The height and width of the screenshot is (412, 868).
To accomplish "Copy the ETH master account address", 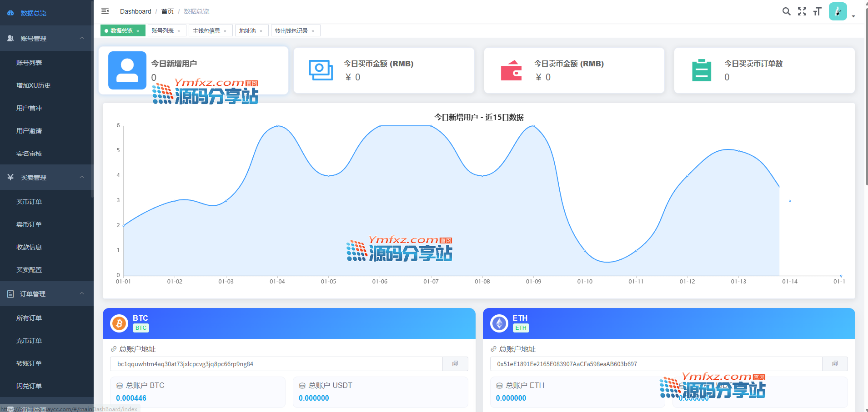I will [835, 364].
